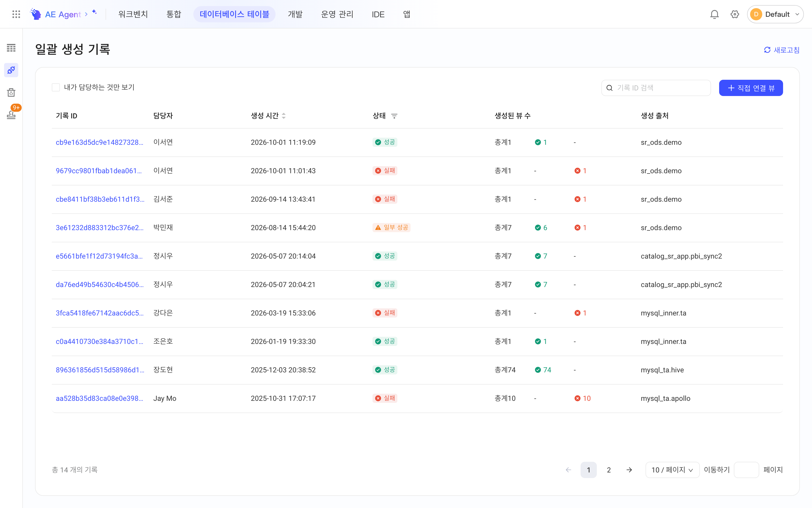Focus the 기록 ID 검색 search field
812x508 pixels.
pos(656,88)
